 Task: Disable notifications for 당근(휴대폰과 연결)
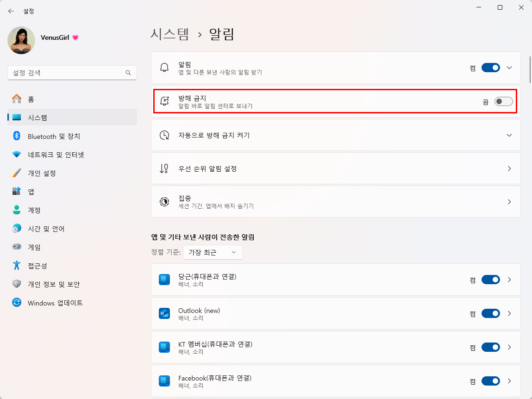491,280
